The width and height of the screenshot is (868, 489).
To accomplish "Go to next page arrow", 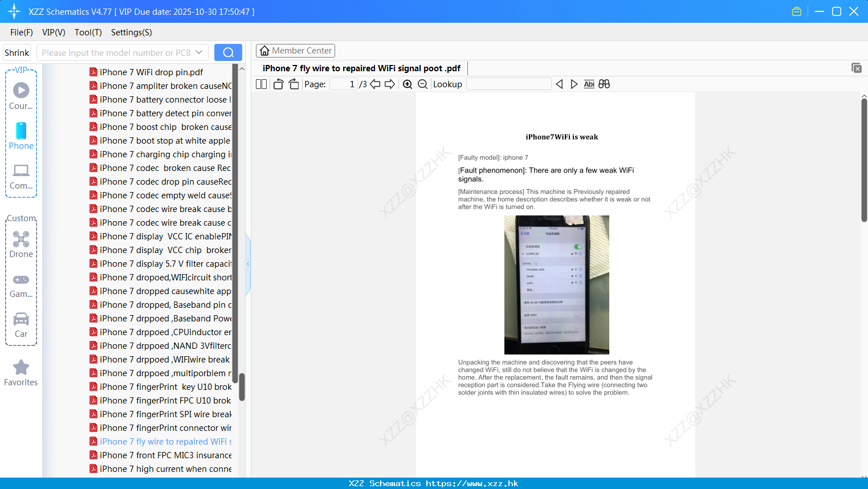I will (x=390, y=84).
